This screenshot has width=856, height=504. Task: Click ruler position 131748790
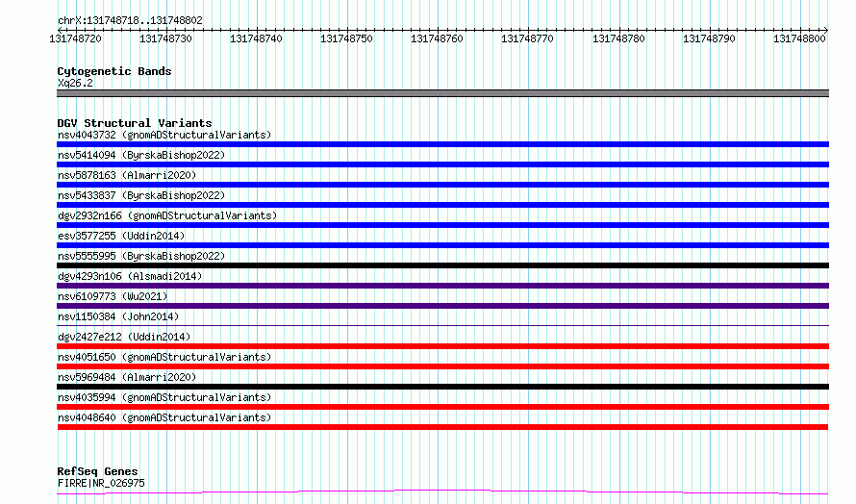click(x=709, y=38)
